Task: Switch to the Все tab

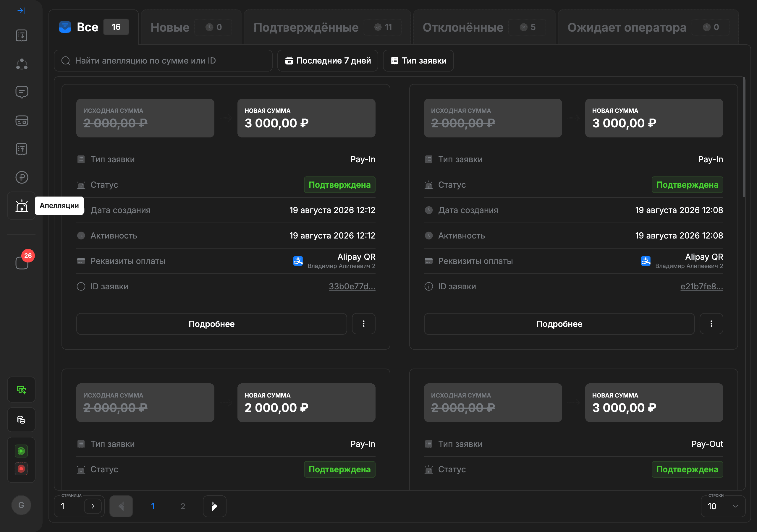Action: pos(94,27)
